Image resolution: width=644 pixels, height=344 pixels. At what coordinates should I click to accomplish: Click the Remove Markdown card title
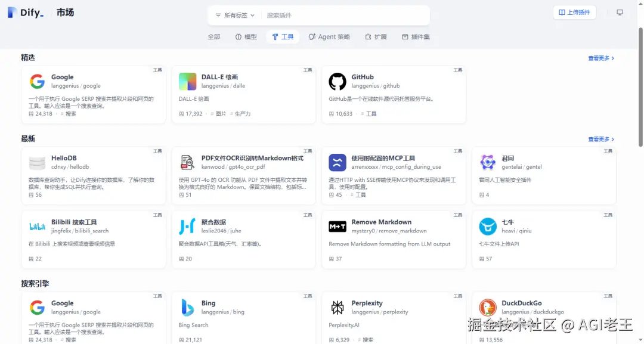(381, 222)
